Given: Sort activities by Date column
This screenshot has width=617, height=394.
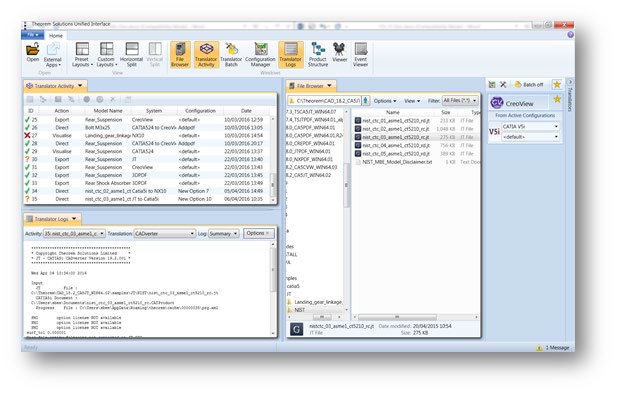Looking at the screenshot, I should [246, 111].
